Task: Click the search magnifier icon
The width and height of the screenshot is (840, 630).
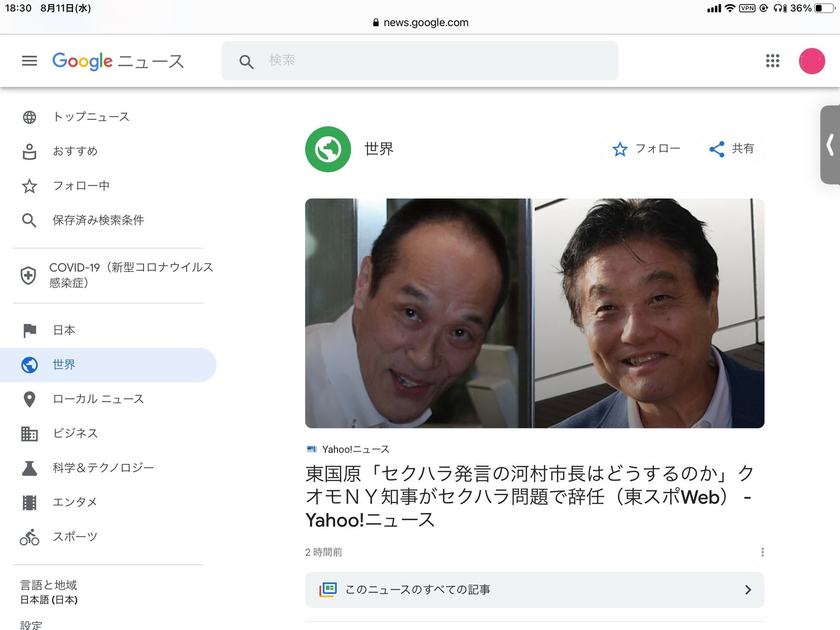Action: tap(246, 61)
